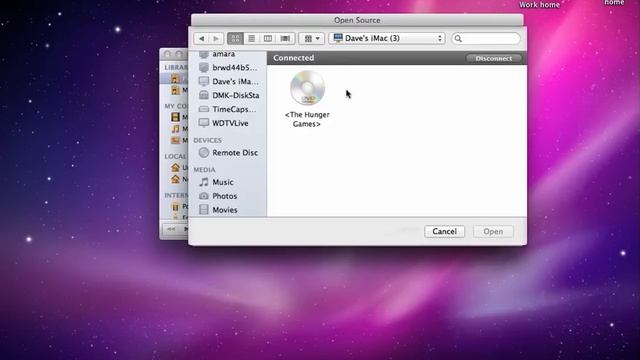Click the Connected status label
This screenshot has width=640, height=360.
(293, 58)
